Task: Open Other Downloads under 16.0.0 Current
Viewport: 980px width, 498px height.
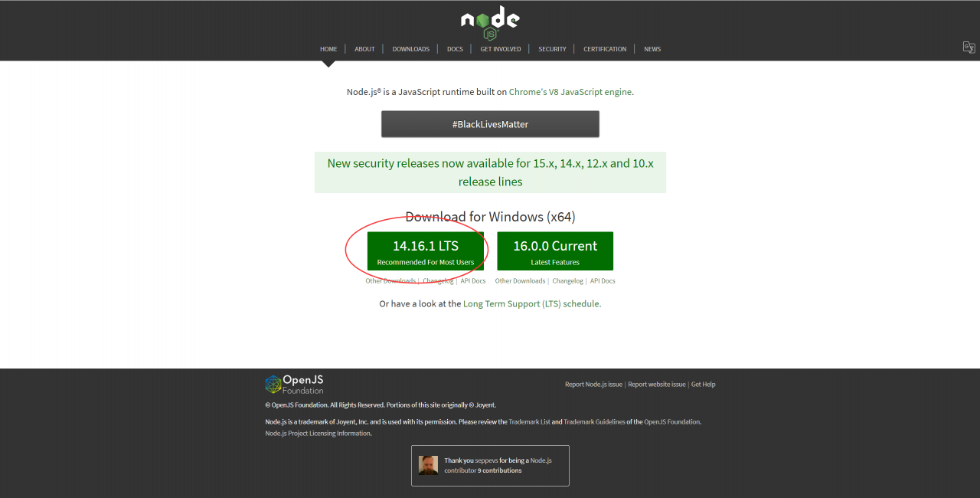Action: point(521,281)
